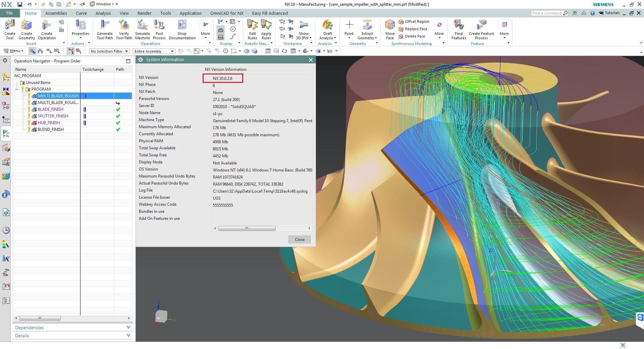Switch to the Analysis tab
This screenshot has height=349, width=644.
click(x=103, y=13)
